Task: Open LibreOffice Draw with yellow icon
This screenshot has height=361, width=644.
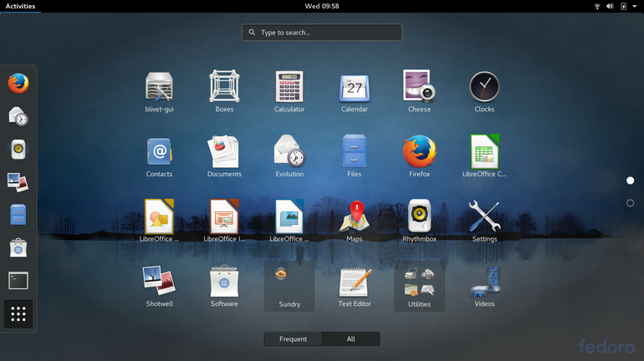Action: pos(159,221)
